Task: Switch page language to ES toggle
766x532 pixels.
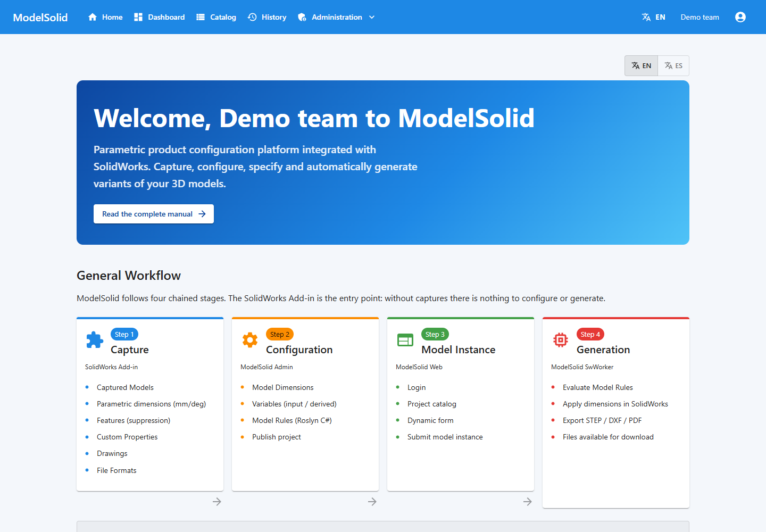Action: coord(673,66)
